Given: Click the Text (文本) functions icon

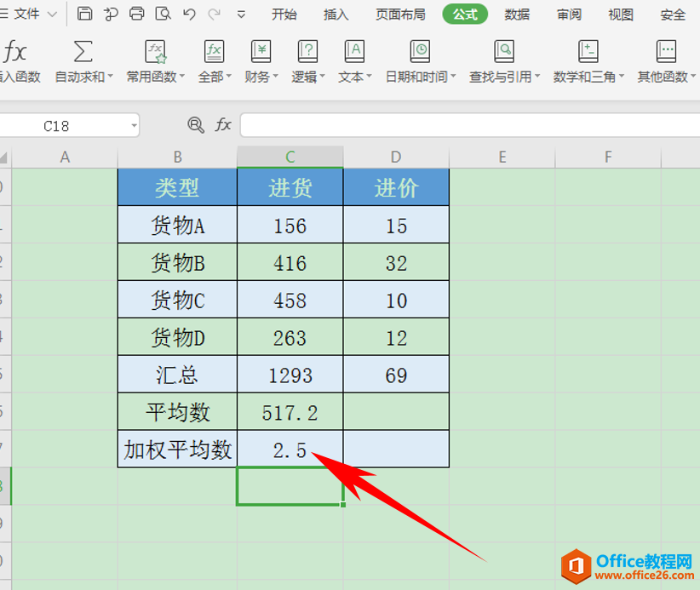Looking at the screenshot, I should pos(354,51).
